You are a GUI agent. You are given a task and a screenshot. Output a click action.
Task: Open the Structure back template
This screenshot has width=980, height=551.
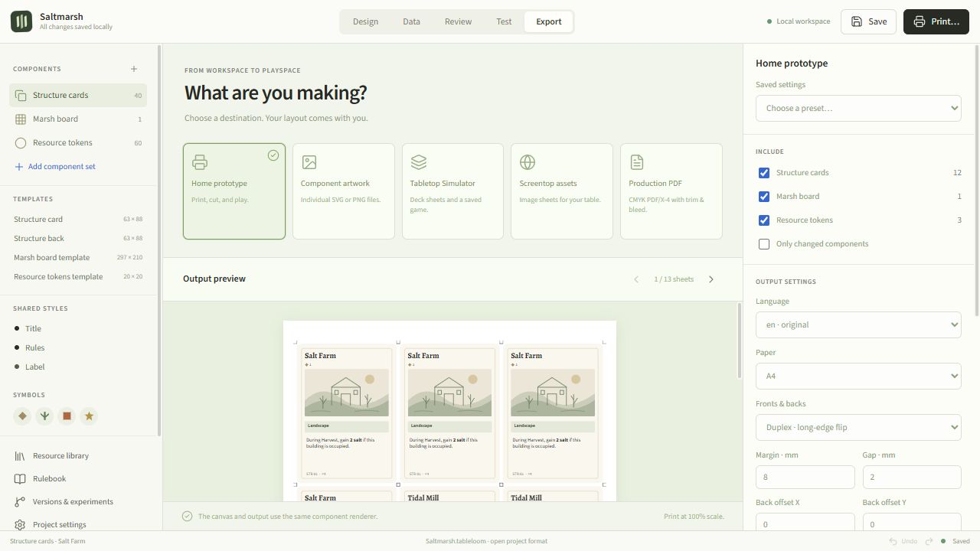[x=78, y=239]
